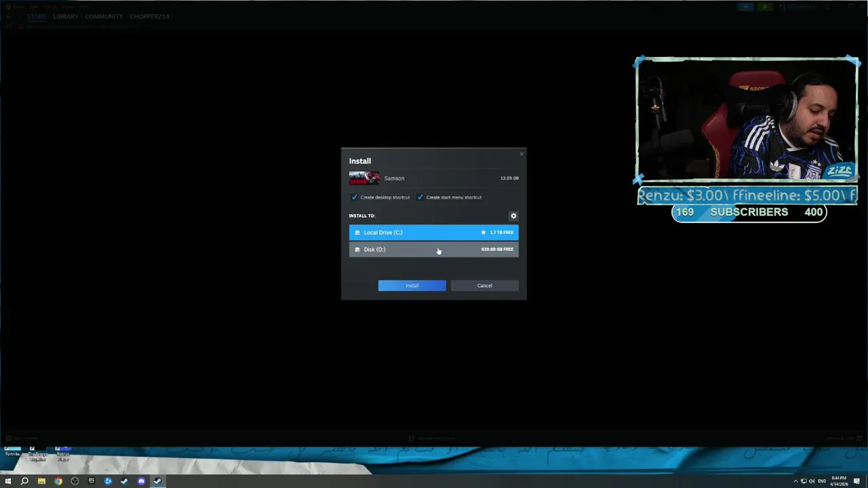Launch Google Chrome from the taskbar
Viewport: 868px width, 488px height.
(58, 481)
